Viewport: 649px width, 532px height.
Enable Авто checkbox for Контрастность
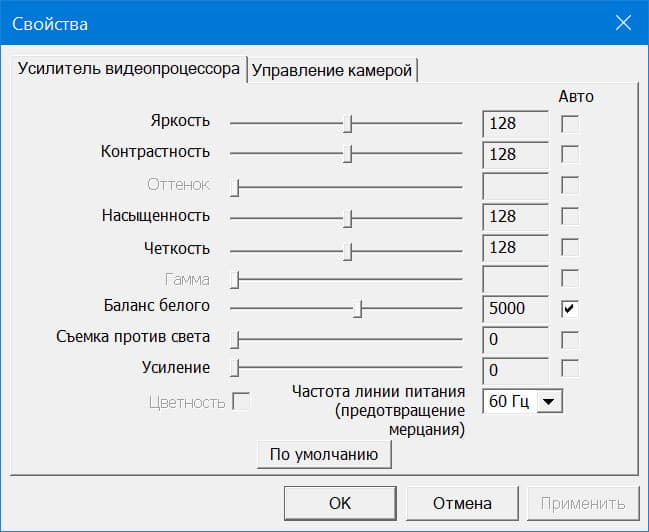(x=570, y=154)
